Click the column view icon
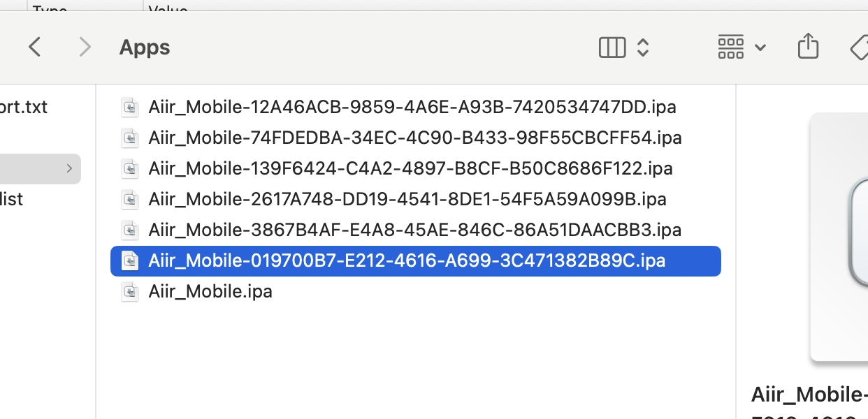This screenshot has width=868, height=419. (x=612, y=47)
